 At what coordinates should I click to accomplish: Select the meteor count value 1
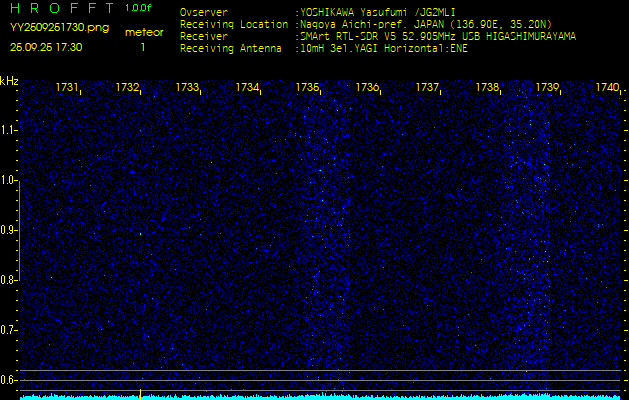(x=142, y=47)
